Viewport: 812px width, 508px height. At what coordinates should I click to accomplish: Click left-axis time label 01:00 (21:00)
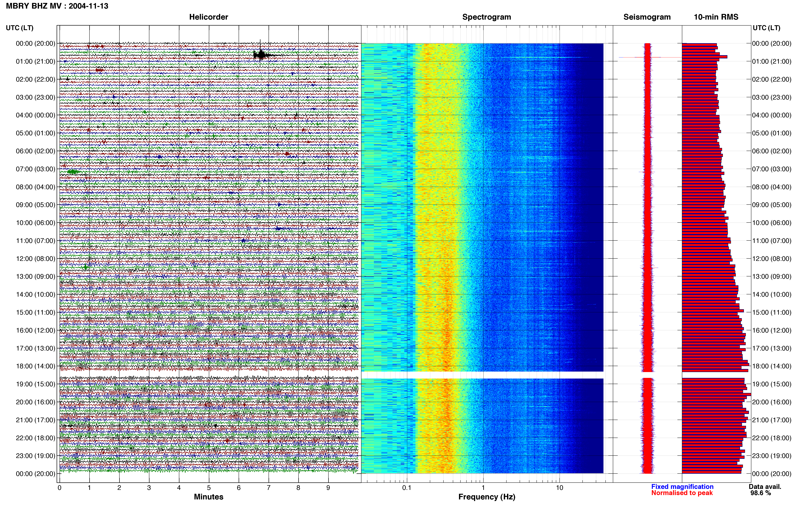tap(35, 61)
